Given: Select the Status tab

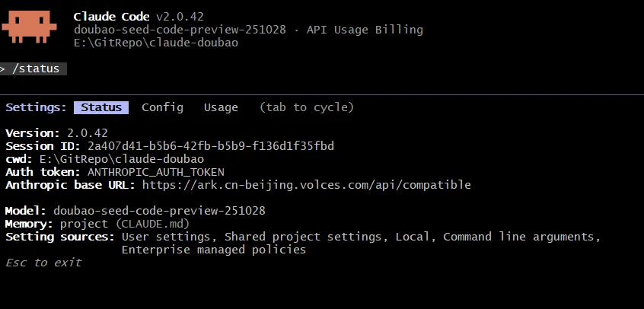Looking at the screenshot, I should (x=101, y=107).
